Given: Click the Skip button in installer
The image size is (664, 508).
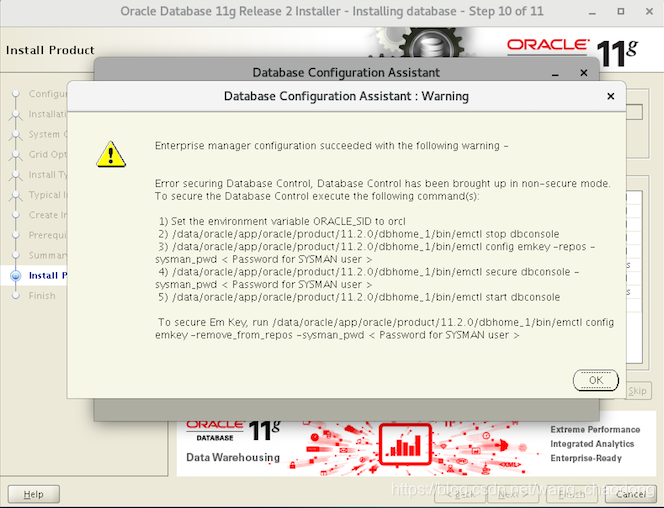Looking at the screenshot, I should tap(637, 391).
